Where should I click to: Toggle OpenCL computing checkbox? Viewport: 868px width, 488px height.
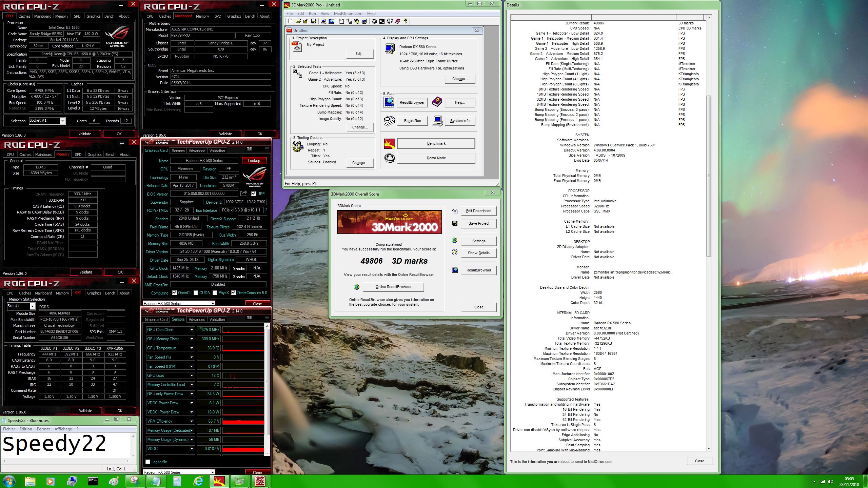coord(174,293)
